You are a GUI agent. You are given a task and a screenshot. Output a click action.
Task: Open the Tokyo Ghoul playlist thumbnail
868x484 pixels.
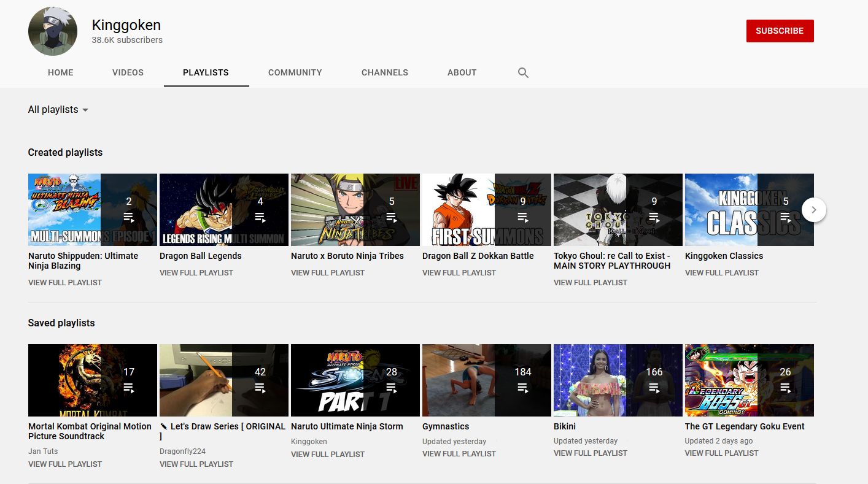(618, 210)
